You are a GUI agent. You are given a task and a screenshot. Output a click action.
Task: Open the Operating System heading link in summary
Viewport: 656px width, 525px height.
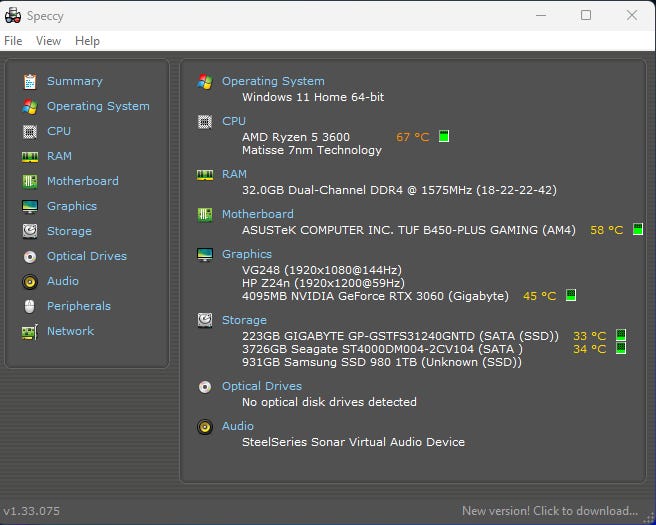[273, 81]
